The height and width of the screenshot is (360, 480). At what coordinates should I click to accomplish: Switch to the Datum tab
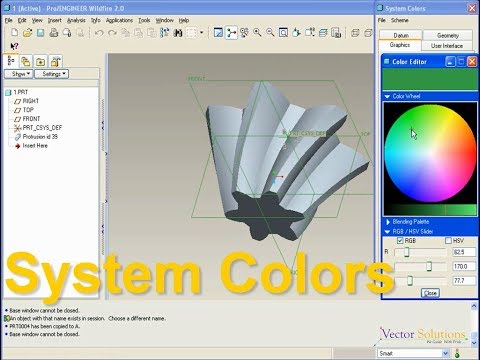pyautogui.click(x=401, y=35)
